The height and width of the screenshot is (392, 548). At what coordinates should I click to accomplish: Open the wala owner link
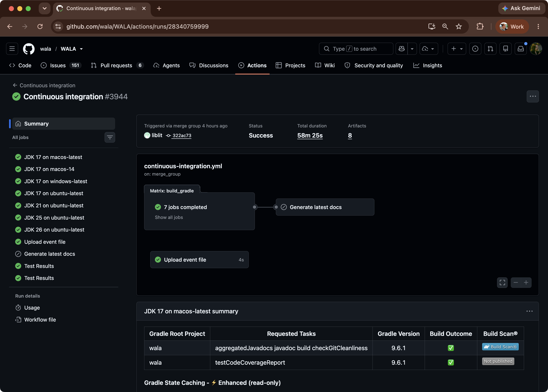point(45,49)
